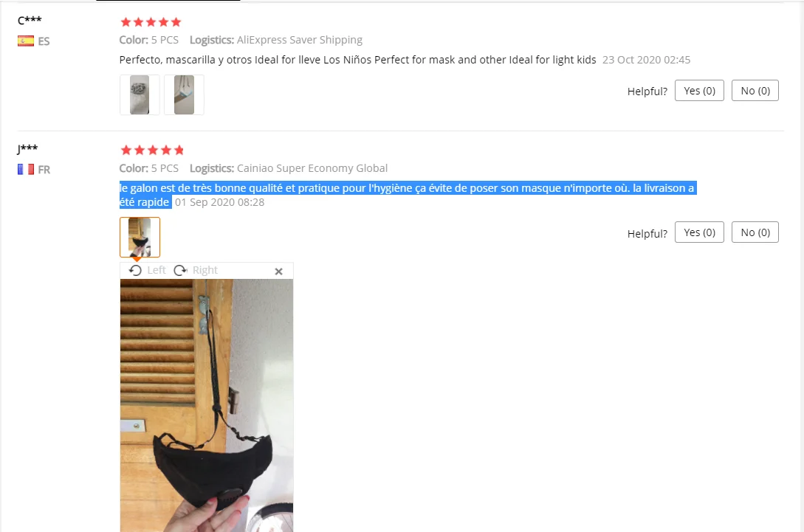Click the France flag icon

26,169
